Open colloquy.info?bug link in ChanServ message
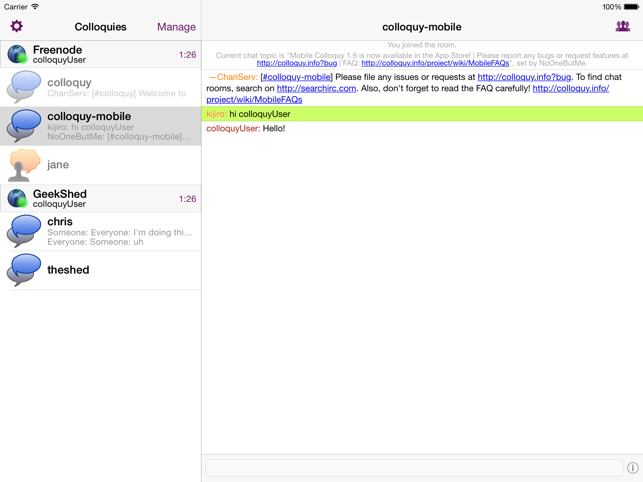The height and width of the screenshot is (482, 643). tap(524, 77)
